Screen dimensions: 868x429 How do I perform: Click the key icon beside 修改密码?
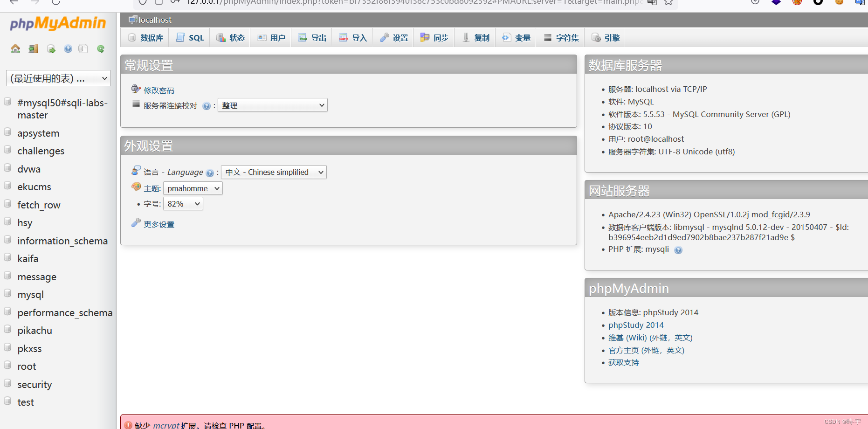[x=136, y=89]
